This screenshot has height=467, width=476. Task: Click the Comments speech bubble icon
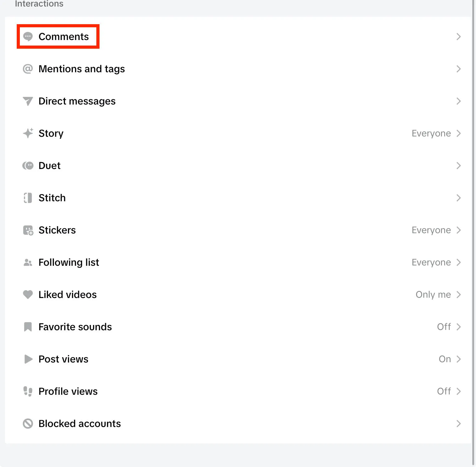pyautogui.click(x=28, y=37)
